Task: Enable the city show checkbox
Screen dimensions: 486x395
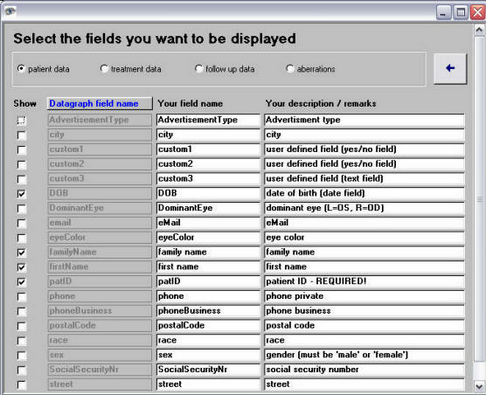Action: pyautogui.click(x=21, y=135)
